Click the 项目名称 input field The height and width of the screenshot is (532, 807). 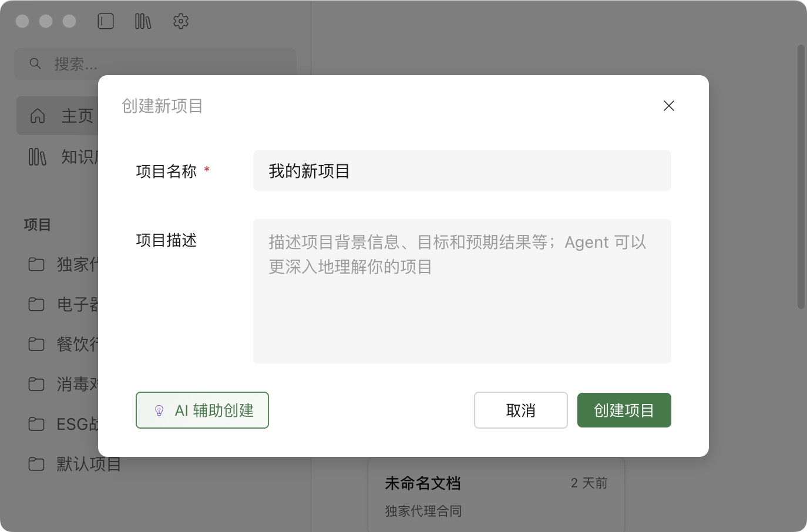coord(462,171)
